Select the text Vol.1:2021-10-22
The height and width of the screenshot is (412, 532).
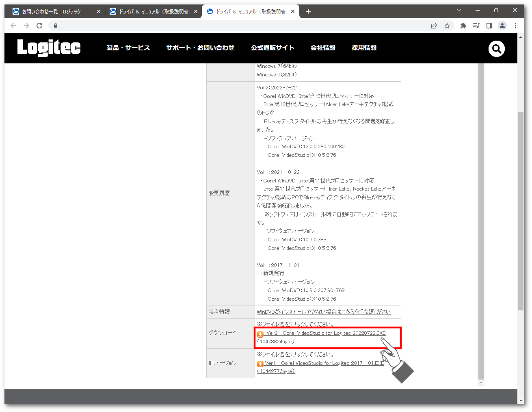(x=278, y=172)
